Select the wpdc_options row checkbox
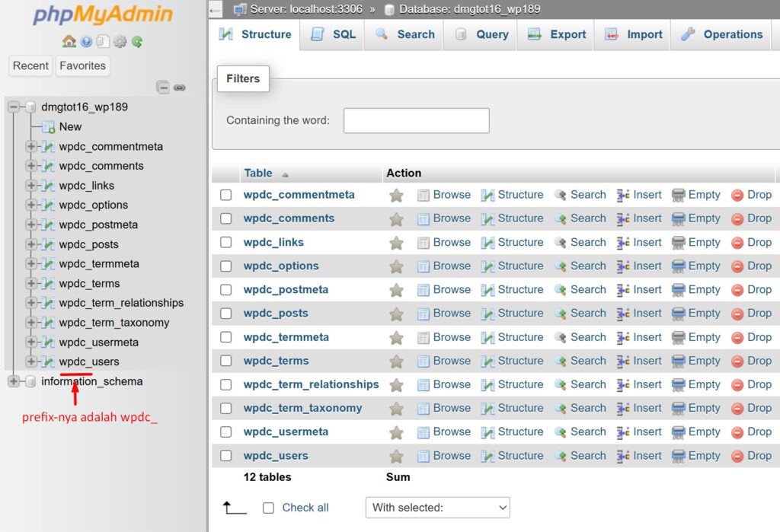Screen dimensions: 780x532 225,266
